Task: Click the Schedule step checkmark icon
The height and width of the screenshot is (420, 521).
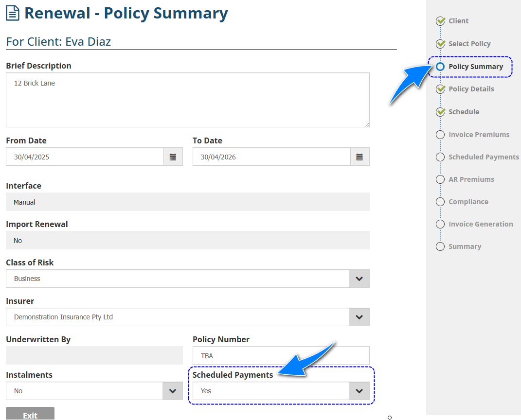Action: click(441, 112)
